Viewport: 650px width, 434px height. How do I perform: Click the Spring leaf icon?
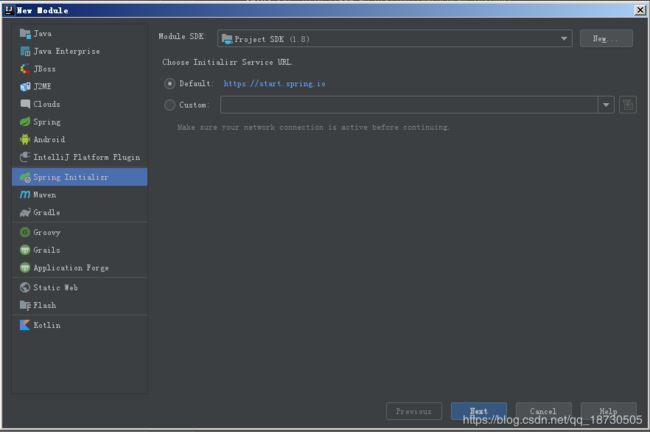25,122
